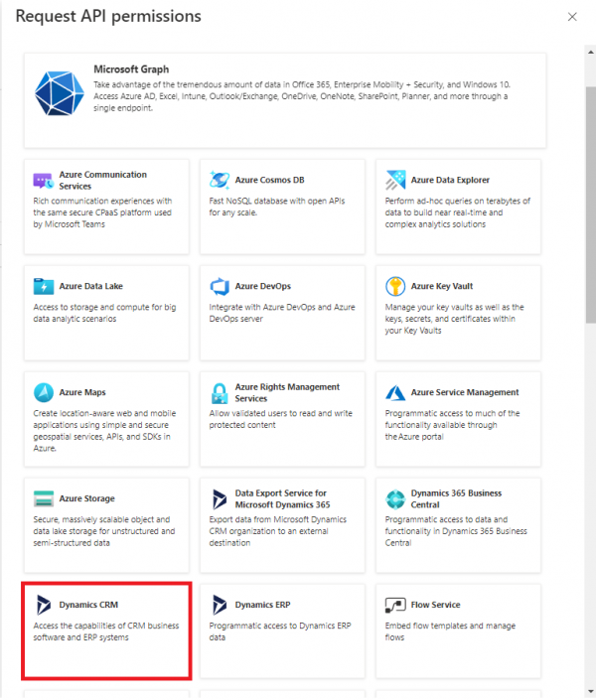This screenshot has width=596, height=700.
Task: Click 'Perform ad-hoc queries on terabytes' description
Action: coord(458,212)
